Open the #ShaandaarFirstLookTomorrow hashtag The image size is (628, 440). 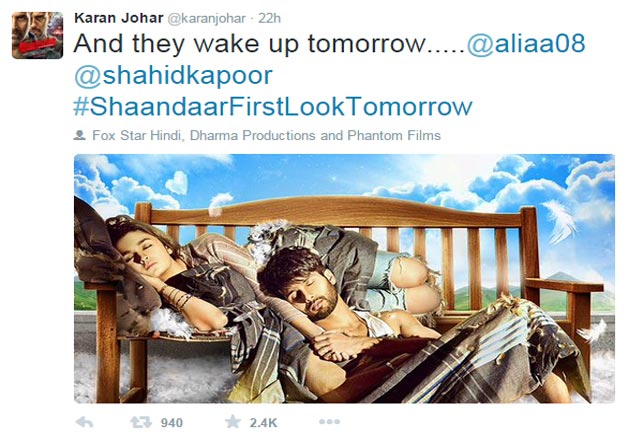[273, 106]
